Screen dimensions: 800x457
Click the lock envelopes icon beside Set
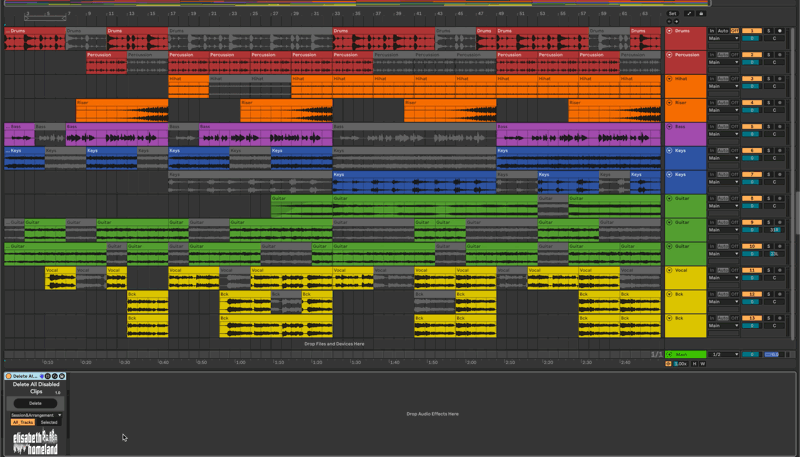tap(702, 14)
